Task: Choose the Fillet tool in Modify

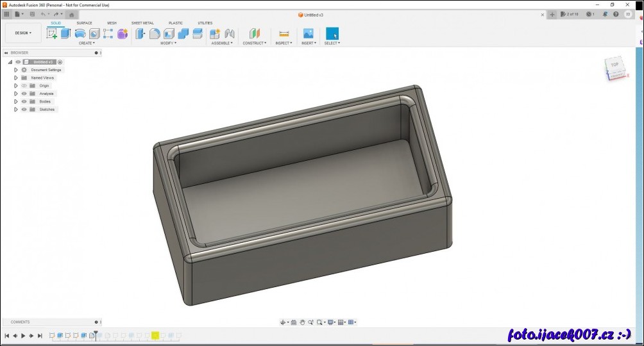Action: tap(155, 33)
